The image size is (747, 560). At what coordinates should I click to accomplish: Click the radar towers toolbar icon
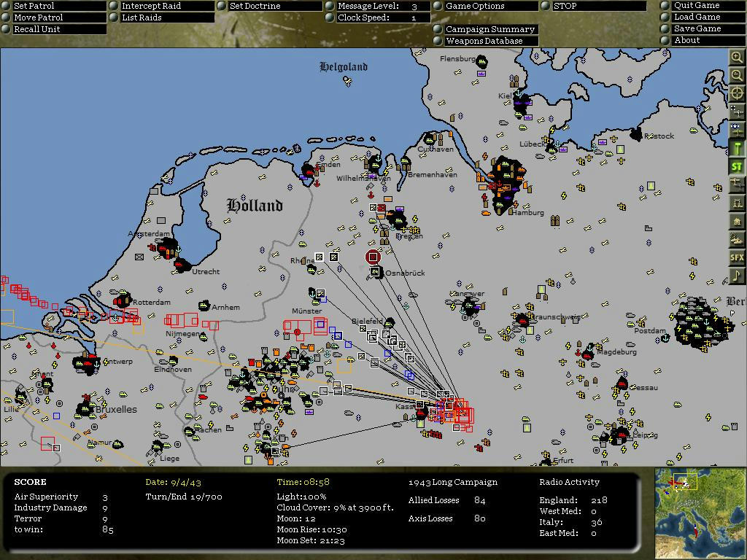pos(737,203)
